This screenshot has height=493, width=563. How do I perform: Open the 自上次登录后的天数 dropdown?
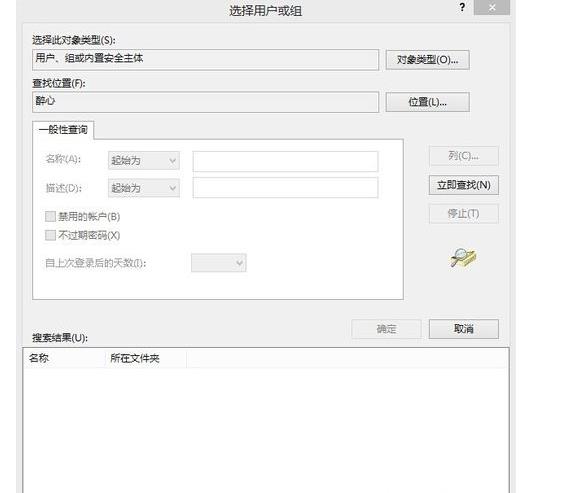218,263
